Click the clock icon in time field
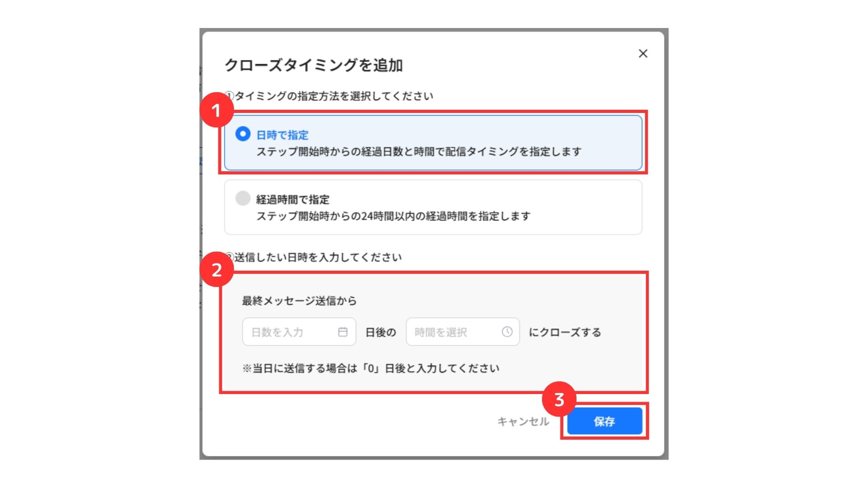868x488 pixels. [x=507, y=332]
